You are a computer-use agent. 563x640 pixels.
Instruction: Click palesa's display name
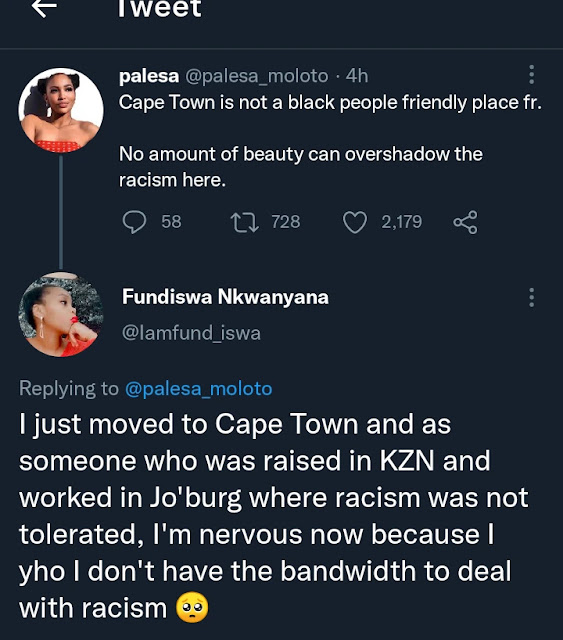click(149, 76)
